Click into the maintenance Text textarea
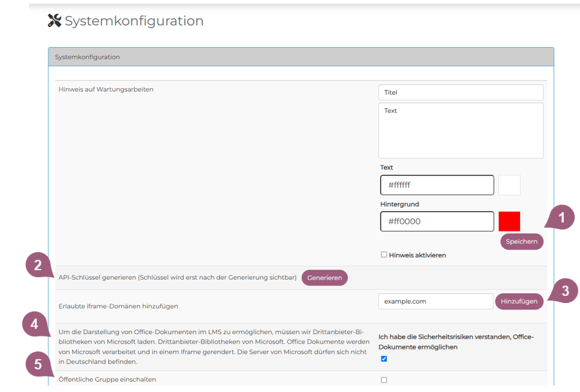The height and width of the screenshot is (392, 580). pyautogui.click(x=461, y=130)
